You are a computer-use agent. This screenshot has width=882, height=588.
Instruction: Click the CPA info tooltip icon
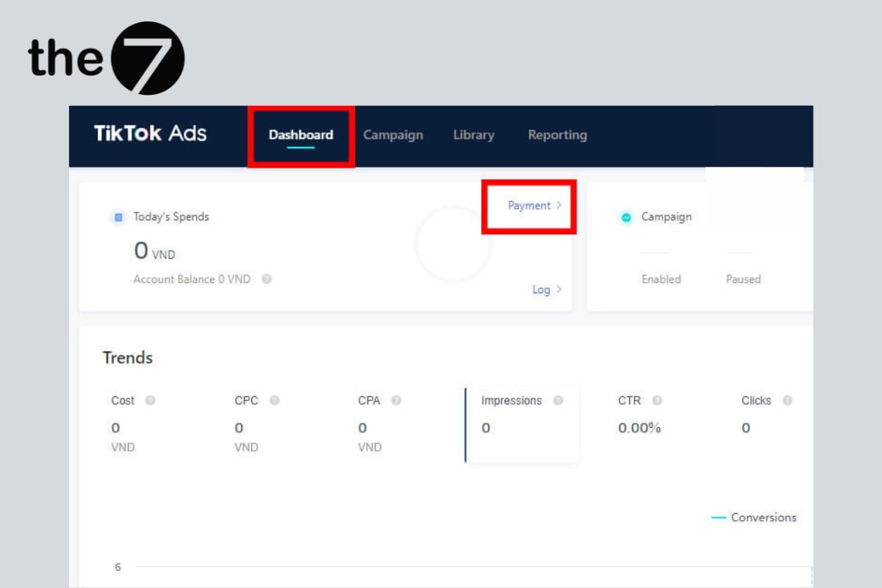point(396,401)
